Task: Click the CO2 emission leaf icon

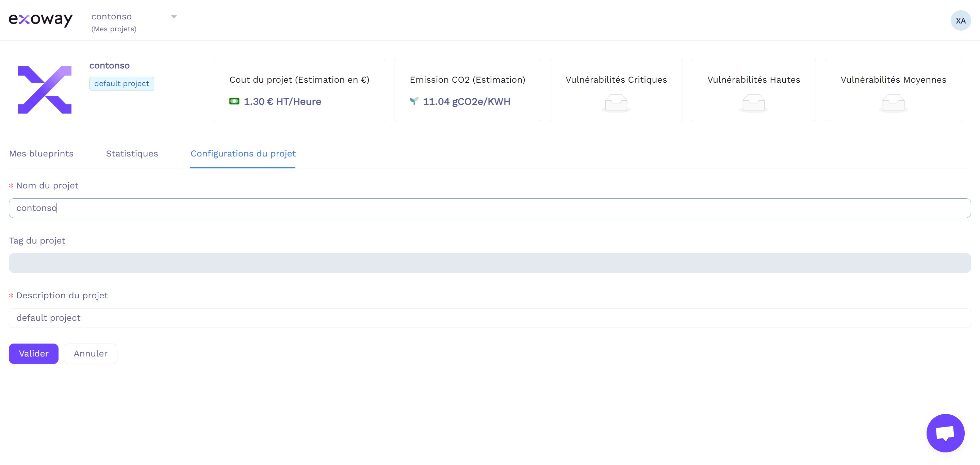Action: point(413,101)
